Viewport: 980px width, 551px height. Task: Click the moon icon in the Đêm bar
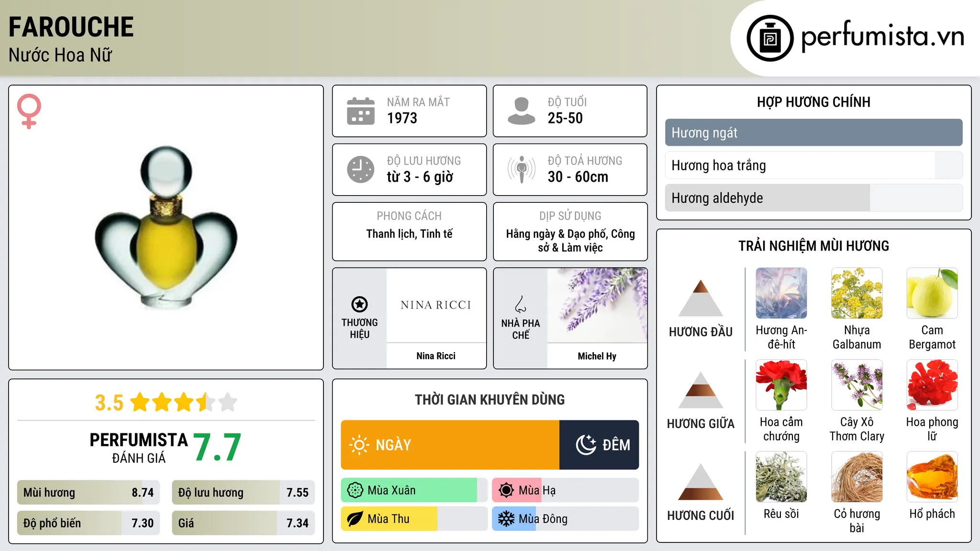[x=586, y=445]
